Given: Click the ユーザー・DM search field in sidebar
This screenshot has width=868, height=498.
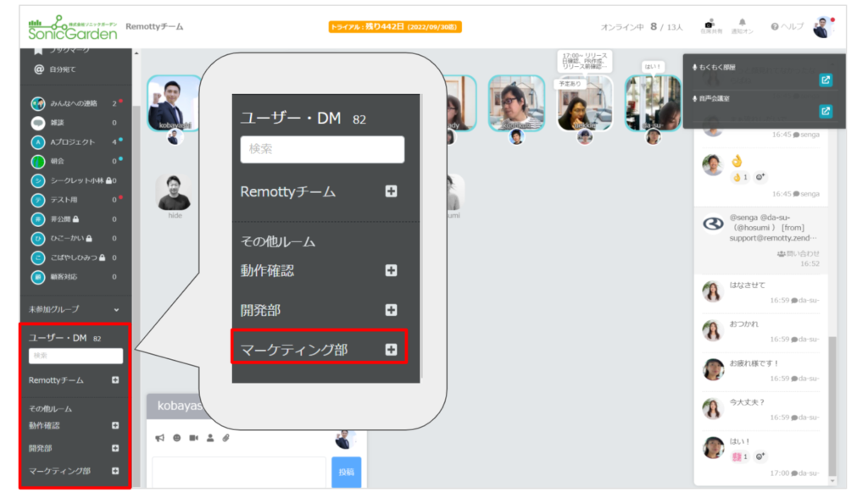Looking at the screenshot, I should tap(75, 356).
